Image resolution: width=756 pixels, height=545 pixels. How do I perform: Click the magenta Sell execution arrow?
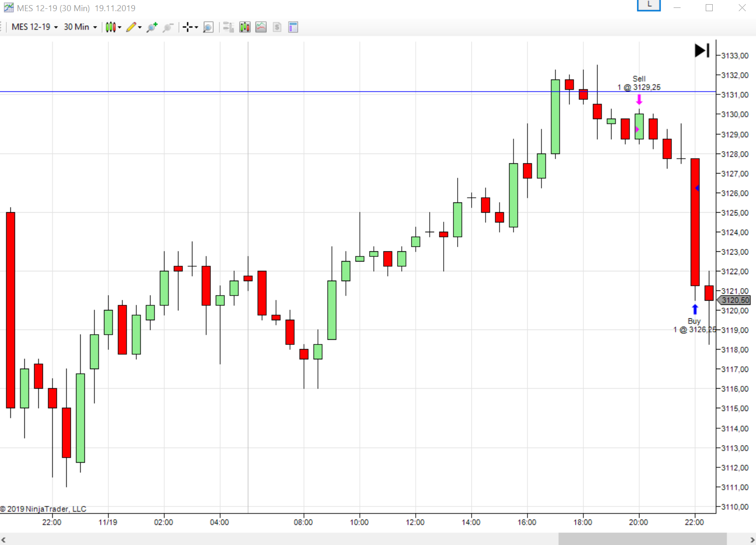click(x=639, y=99)
